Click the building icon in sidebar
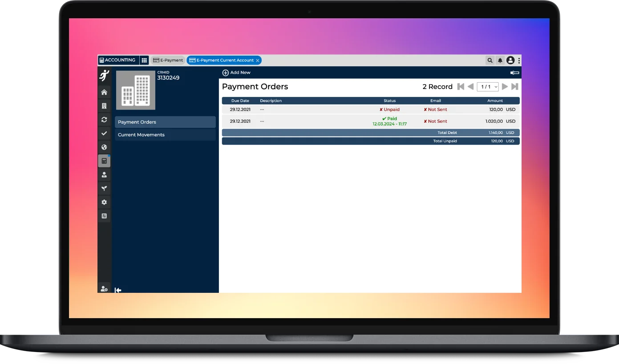Screen dimensions: 619x364 tap(104, 106)
